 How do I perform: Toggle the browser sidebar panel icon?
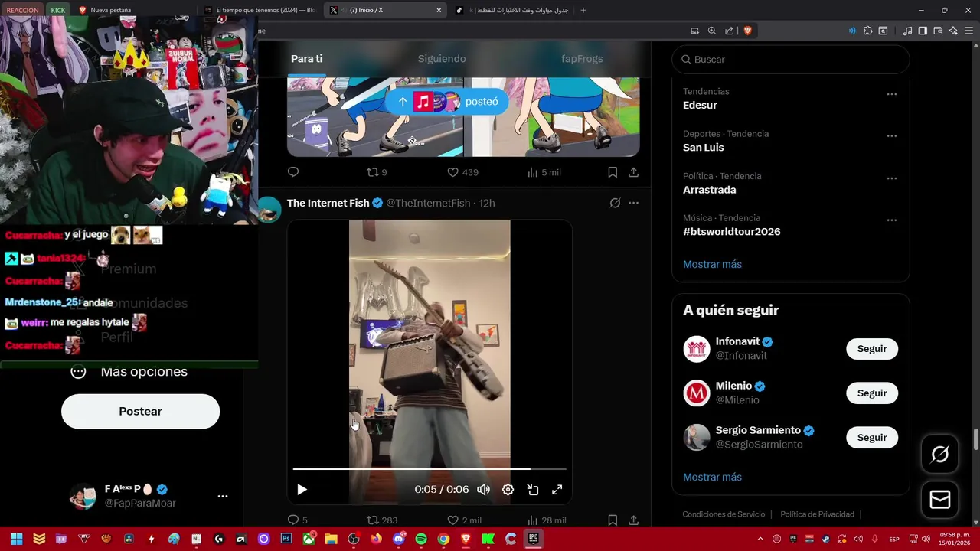(x=923, y=31)
